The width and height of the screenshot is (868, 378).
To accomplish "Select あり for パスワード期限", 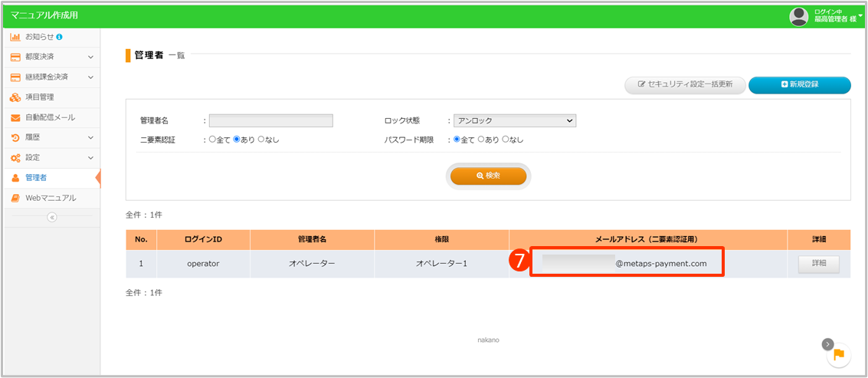I will (x=481, y=140).
